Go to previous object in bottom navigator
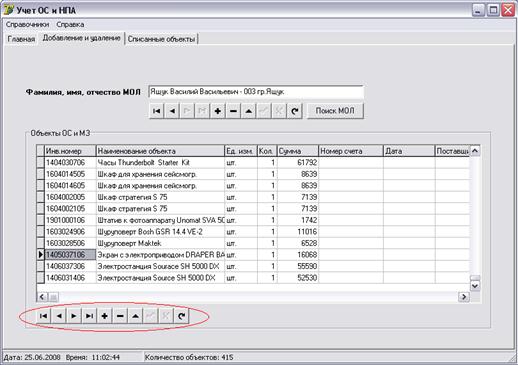 click(59, 316)
